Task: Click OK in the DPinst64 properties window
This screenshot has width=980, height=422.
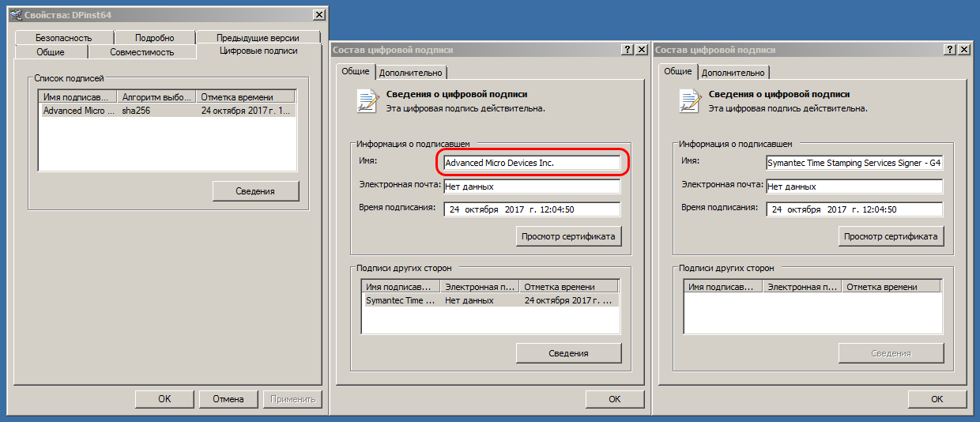Action: click(164, 399)
